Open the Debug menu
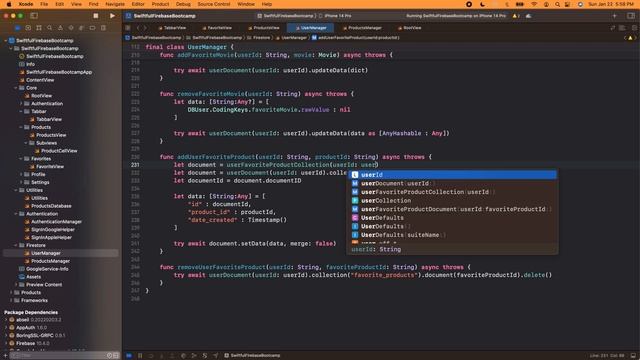 coord(183,4)
